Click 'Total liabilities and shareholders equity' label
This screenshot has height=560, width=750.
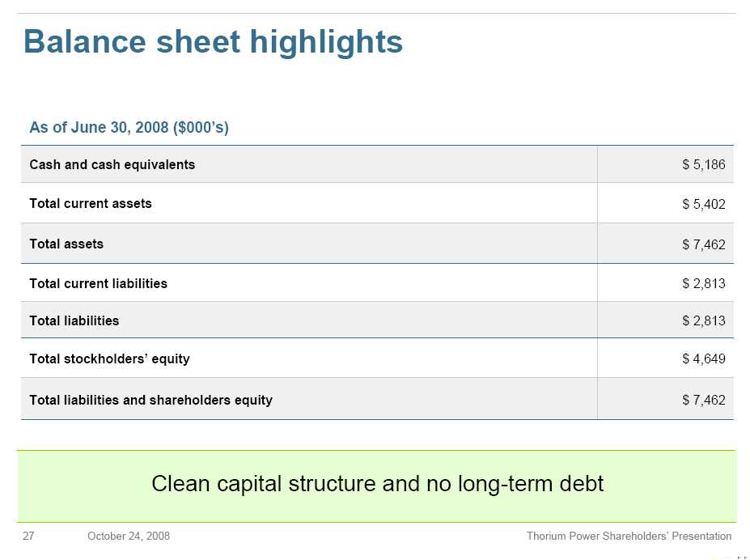coord(150,400)
